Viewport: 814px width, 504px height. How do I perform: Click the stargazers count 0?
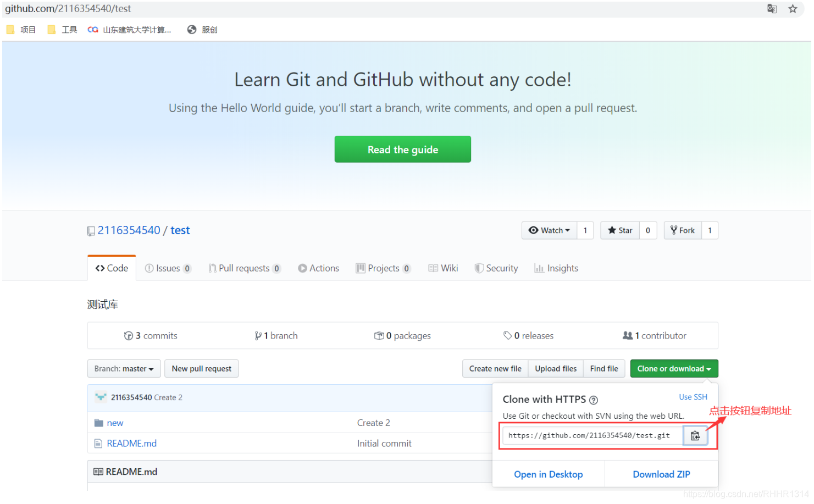click(x=648, y=230)
